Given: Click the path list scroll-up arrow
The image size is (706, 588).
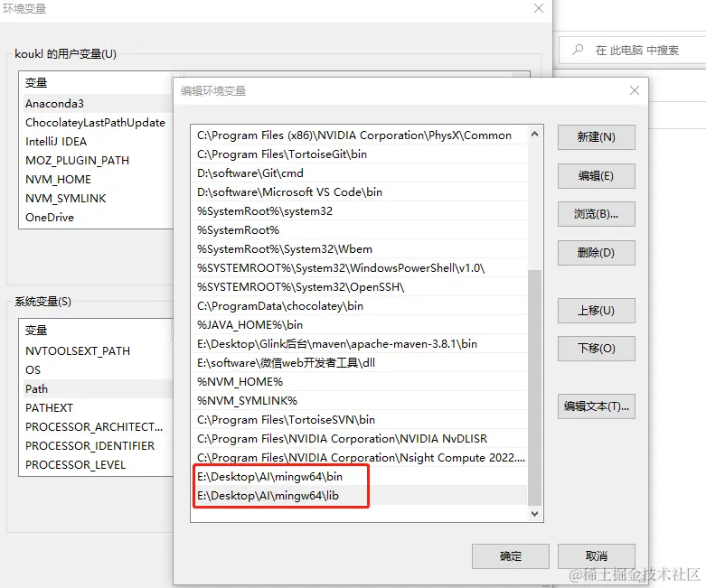Looking at the screenshot, I should tap(534, 134).
